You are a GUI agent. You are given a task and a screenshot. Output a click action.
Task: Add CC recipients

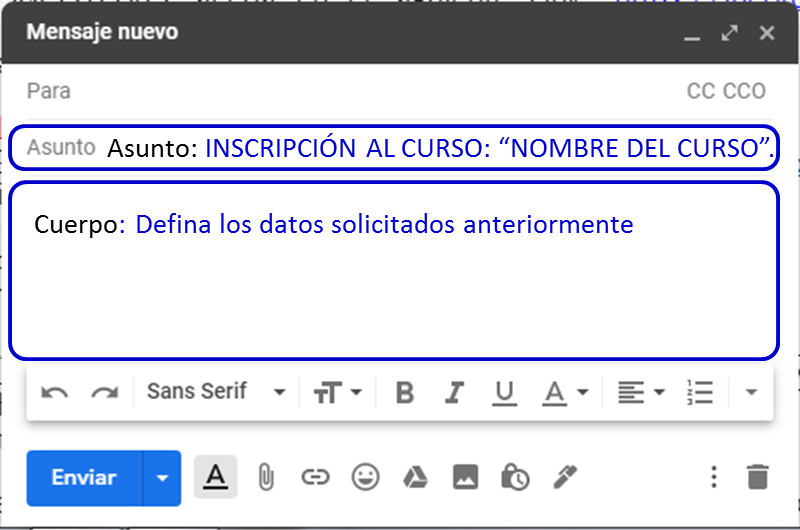701,91
